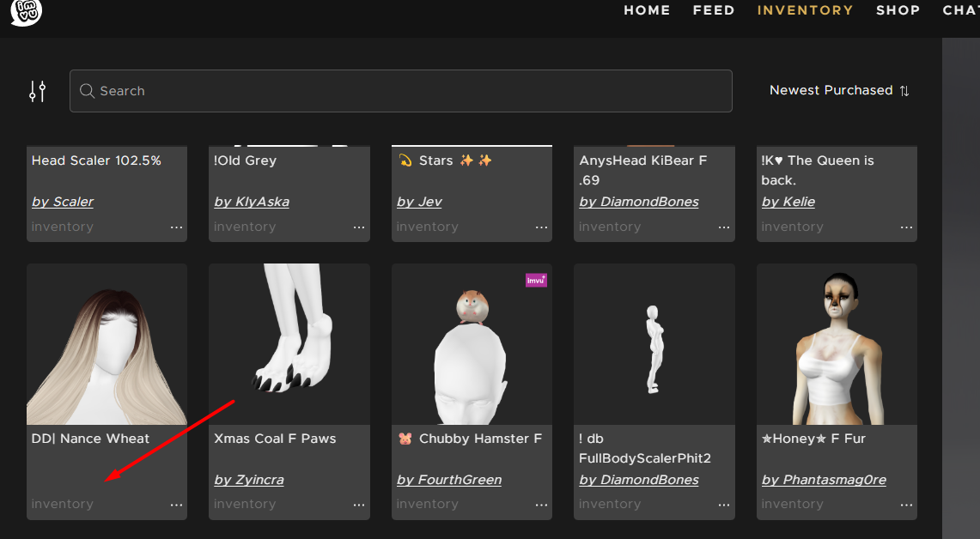This screenshot has width=980, height=539.
Task: Click inventory label under FullBodyScalerPhit2
Action: [x=610, y=504]
